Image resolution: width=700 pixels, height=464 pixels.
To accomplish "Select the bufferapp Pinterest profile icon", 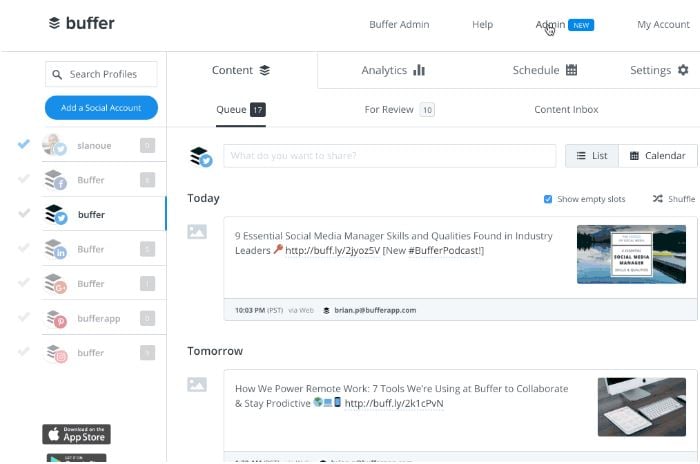I will (56, 318).
